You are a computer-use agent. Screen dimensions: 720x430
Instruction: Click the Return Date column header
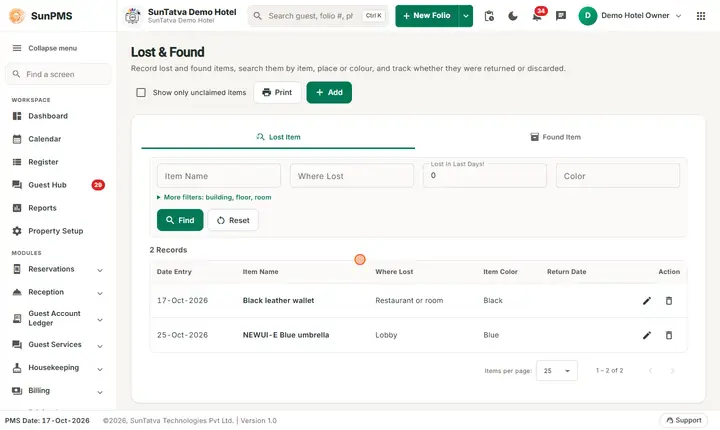[x=566, y=272]
